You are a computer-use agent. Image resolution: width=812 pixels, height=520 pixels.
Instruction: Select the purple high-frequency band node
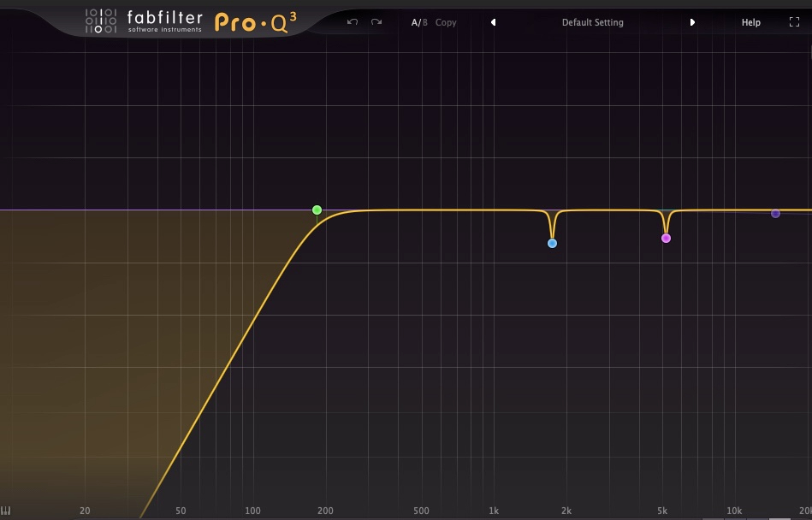[775, 213]
